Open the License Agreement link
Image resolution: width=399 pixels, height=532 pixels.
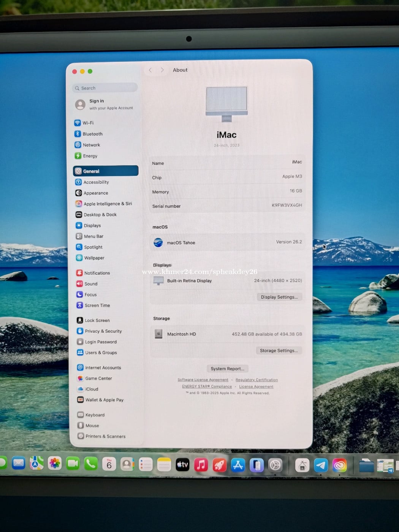pos(256,386)
